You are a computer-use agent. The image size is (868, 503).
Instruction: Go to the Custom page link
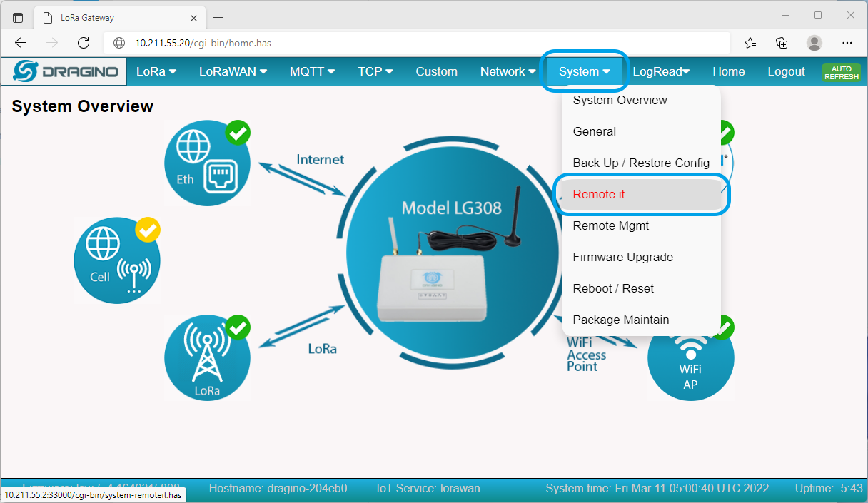tap(436, 71)
